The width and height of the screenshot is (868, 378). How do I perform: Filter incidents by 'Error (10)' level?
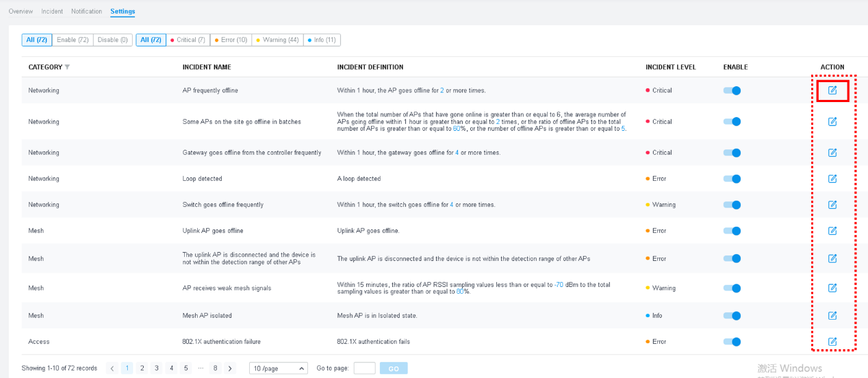coord(231,40)
